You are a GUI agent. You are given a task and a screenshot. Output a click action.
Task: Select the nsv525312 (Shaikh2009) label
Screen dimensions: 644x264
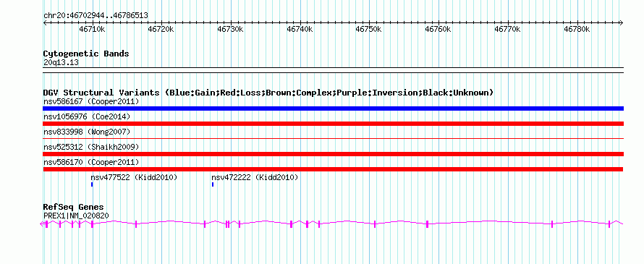pos(91,147)
